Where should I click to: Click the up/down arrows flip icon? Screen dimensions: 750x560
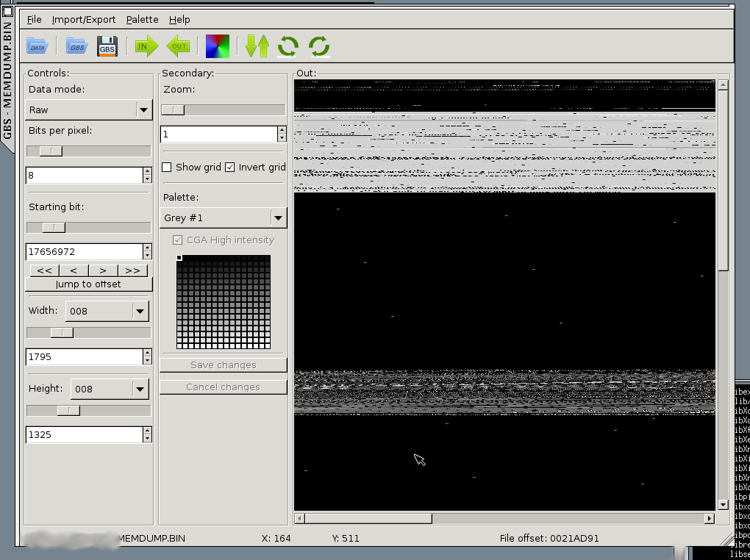coord(257,46)
